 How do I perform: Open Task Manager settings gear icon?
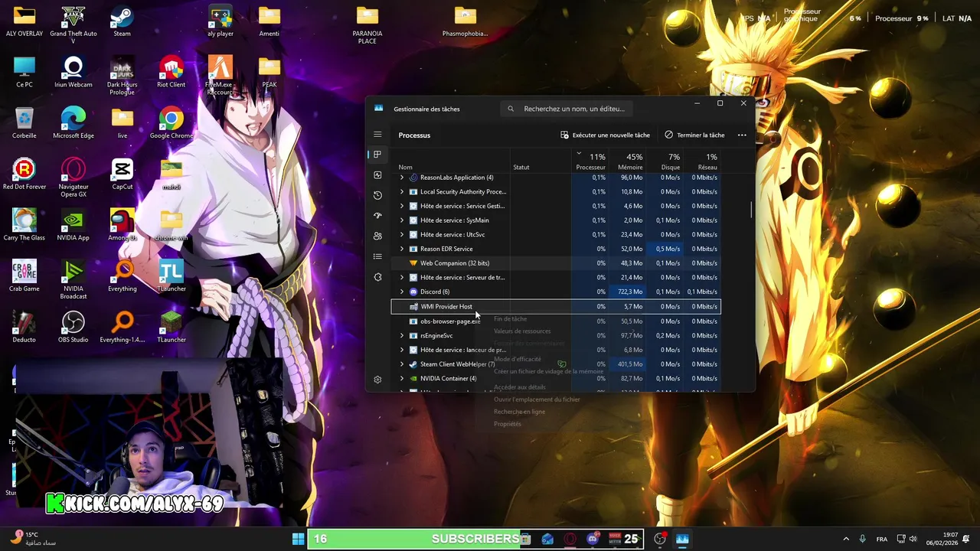(377, 380)
